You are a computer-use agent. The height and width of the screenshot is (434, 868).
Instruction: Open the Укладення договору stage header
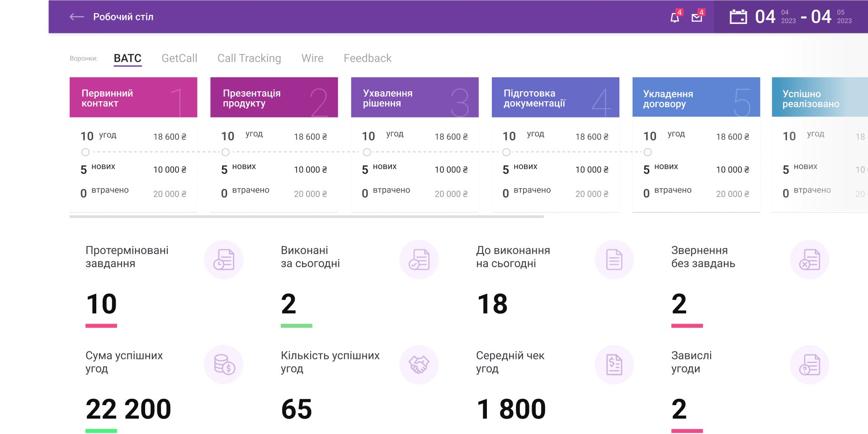pos(696,98)
